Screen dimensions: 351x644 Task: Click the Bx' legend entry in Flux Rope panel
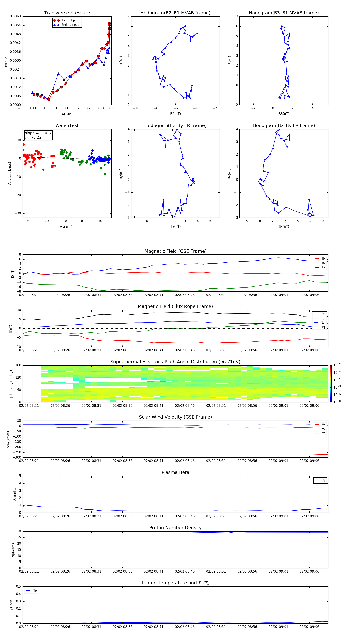tap(320, 314)
